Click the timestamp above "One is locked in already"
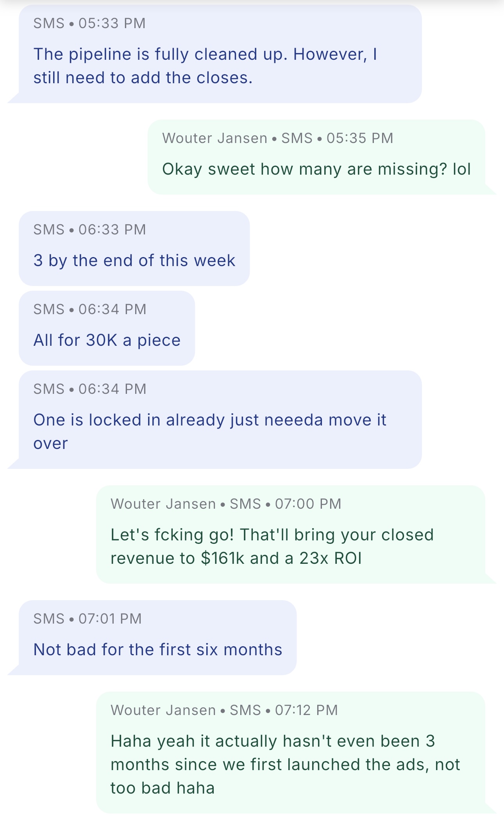 (112, 389)
